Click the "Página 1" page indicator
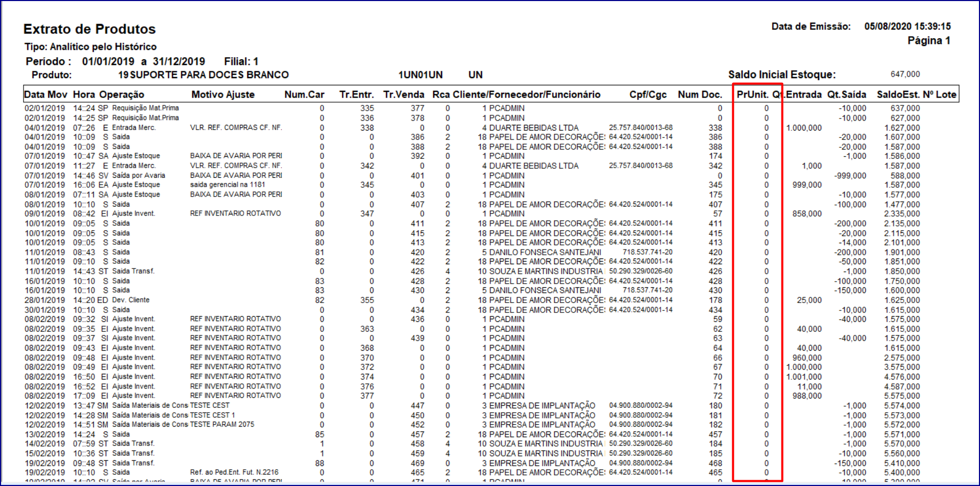This screenshot has height=486, width=980. [929, 40]
